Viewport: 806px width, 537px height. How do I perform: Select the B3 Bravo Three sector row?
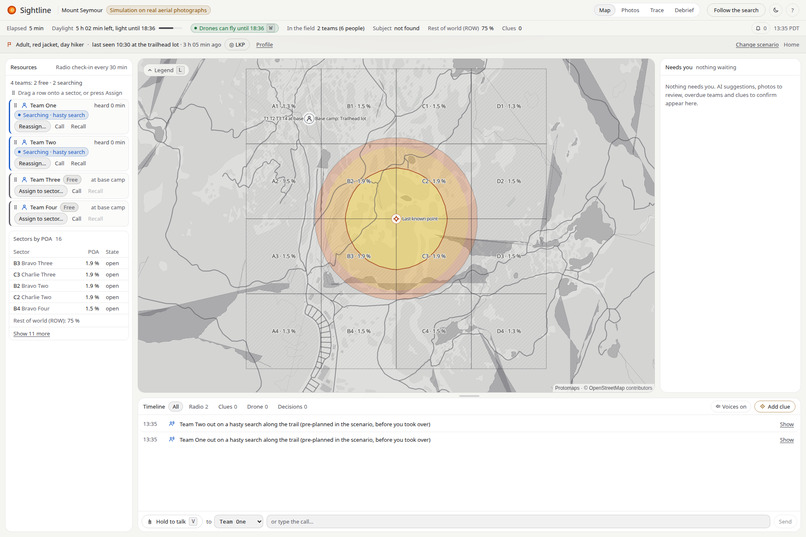[x=68, y=263]
